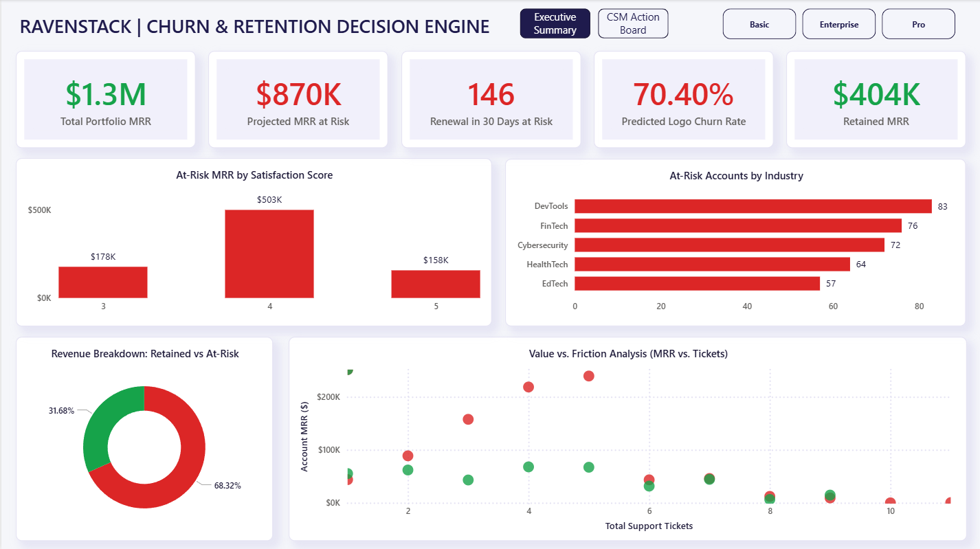The image size is (980, 549).
Task: Select the EdTech industry bar
Action: 697,283
